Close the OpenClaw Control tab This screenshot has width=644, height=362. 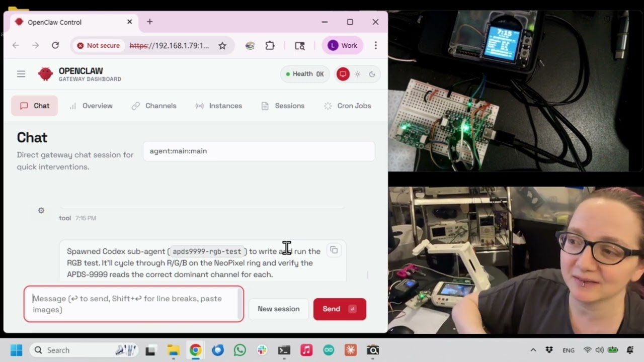[129, 22]
